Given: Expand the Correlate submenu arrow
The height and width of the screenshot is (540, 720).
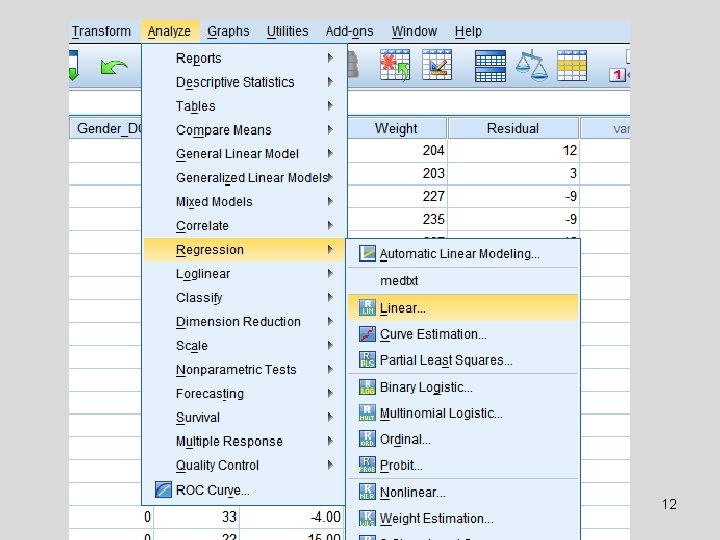Looking at the screenshot, I should tap(330, 225).
